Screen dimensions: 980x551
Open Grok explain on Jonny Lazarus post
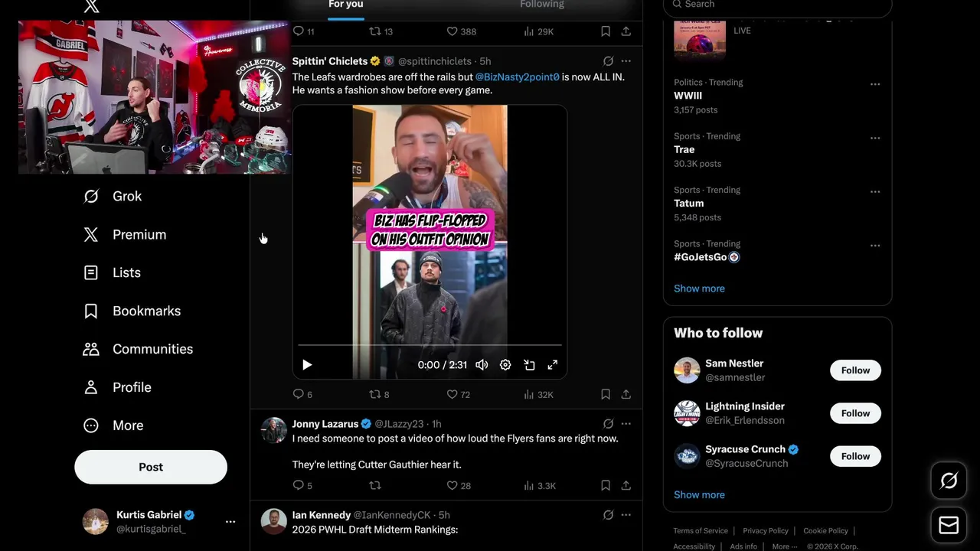pyautogui.click(x=608, y=424)
